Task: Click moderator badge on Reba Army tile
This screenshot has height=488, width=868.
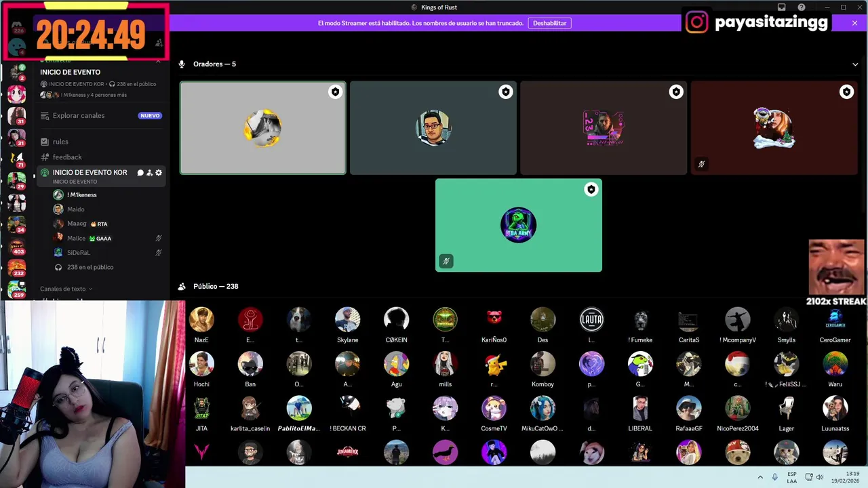Action: tap(591, 190)
